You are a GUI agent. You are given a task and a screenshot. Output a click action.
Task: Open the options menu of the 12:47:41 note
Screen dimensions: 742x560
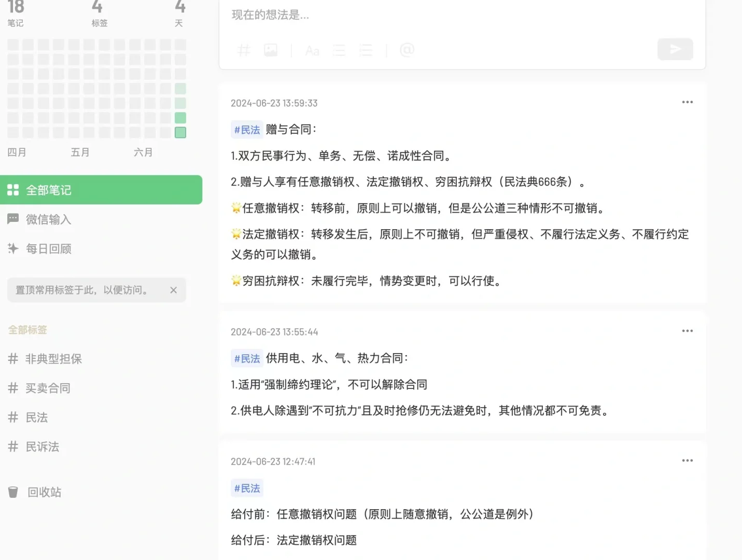click(688, 460)
